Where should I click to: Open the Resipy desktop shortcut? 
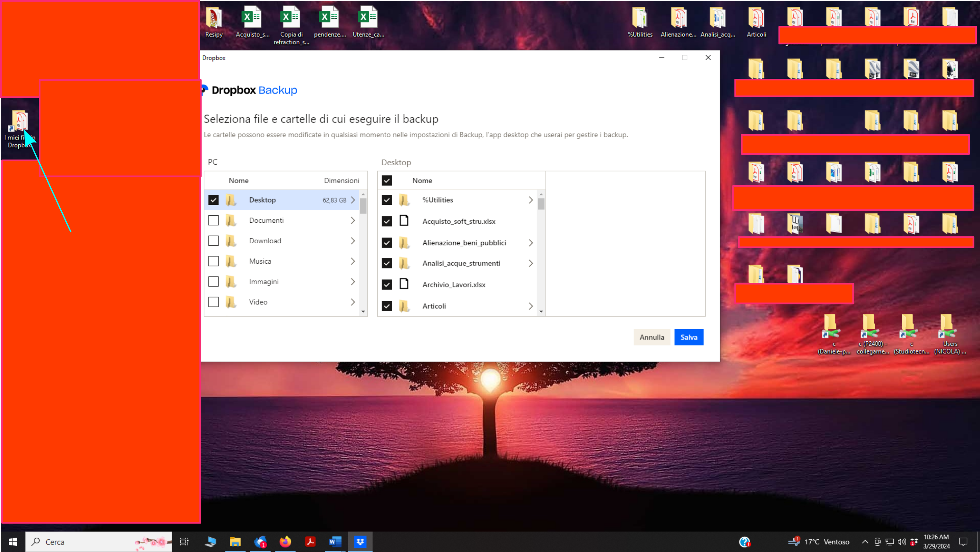click(x=214, y=22)
